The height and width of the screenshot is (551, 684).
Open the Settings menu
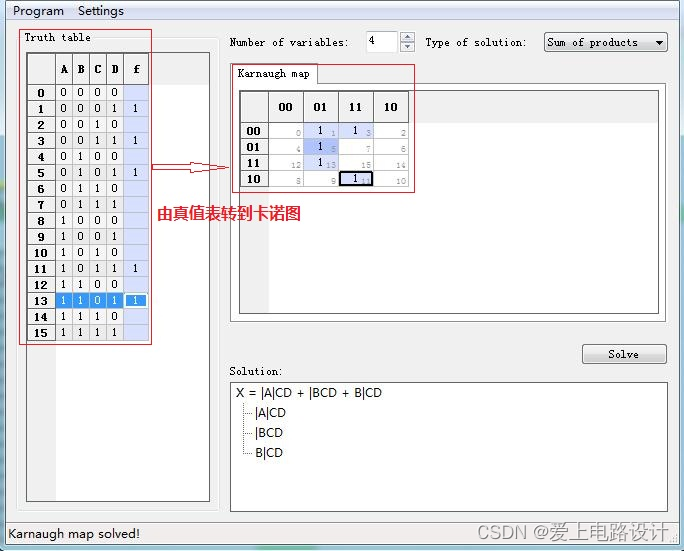(x=101, y=11)
